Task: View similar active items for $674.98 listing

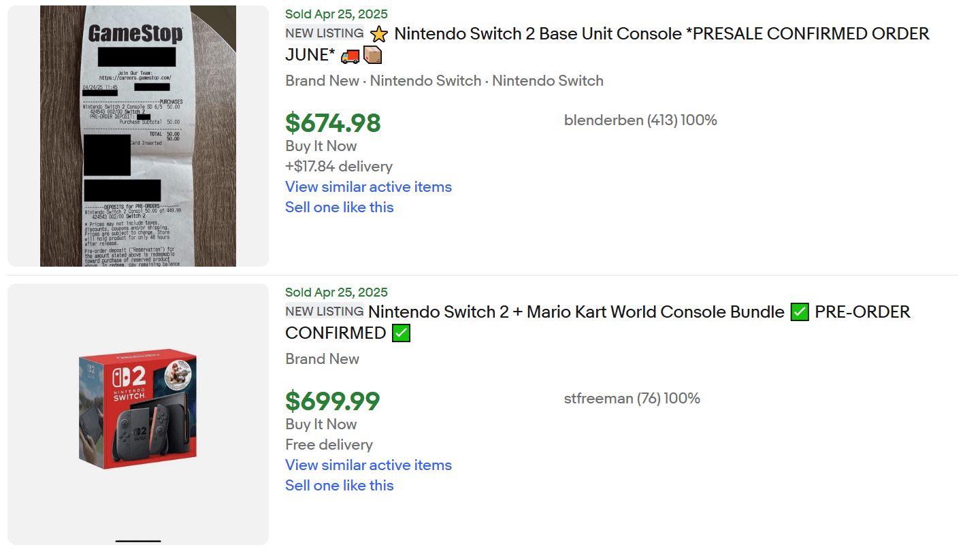Action: coord(368,186)
